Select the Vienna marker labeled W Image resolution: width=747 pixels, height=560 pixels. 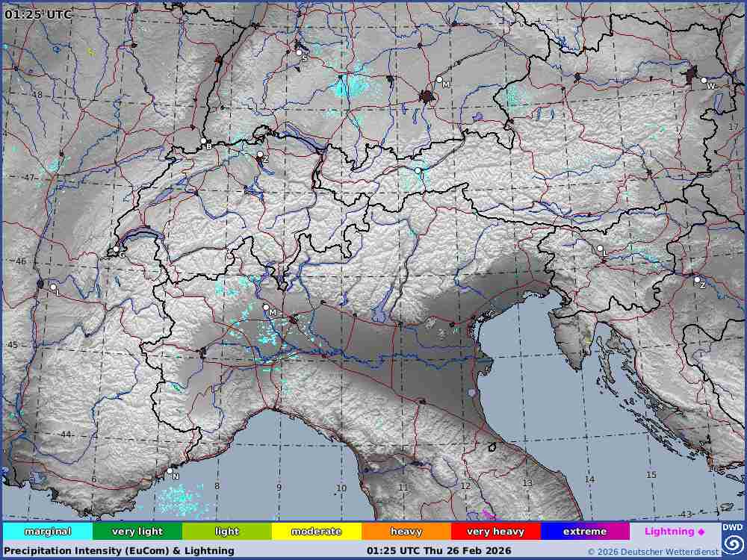click(x=704, y=81)
